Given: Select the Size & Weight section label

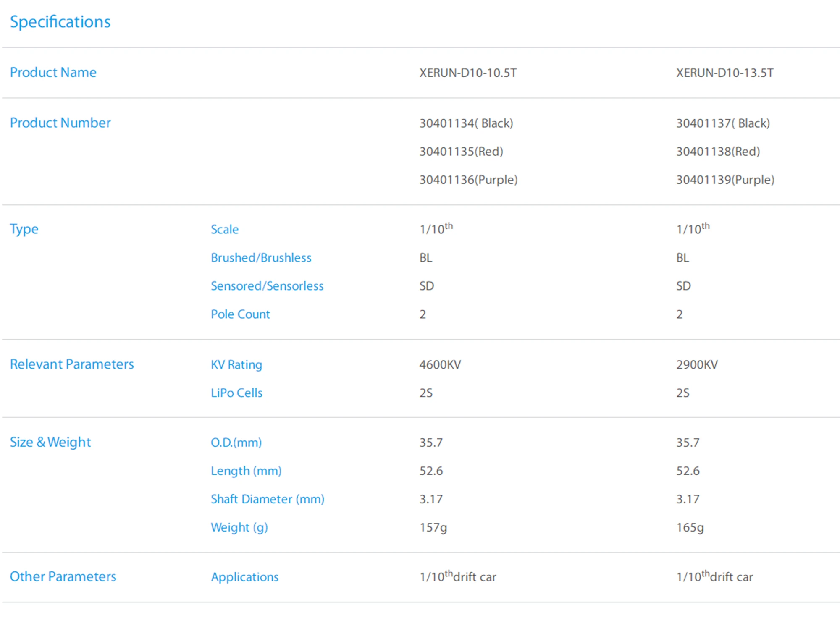Looking at the screenshot, I should [x=50, y=442].
